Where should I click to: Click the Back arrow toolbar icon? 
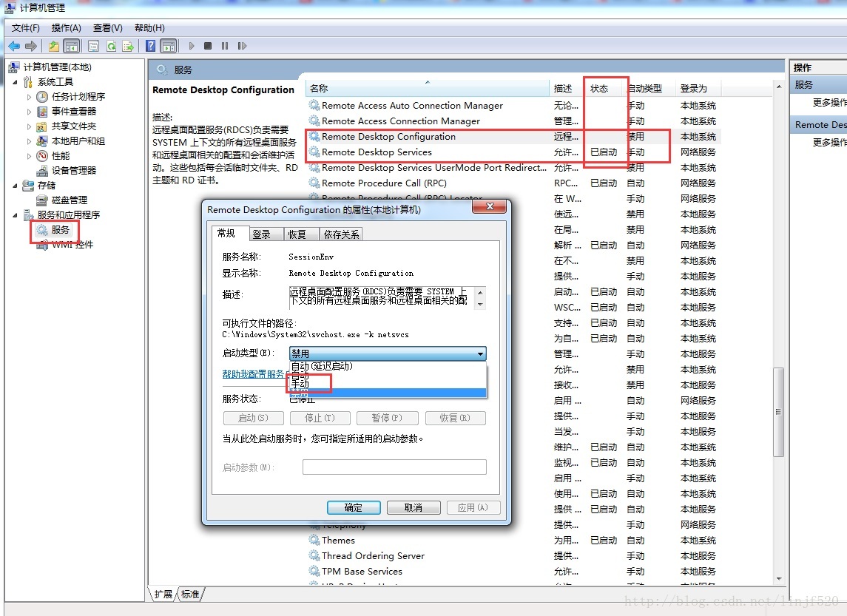(15, 47)
